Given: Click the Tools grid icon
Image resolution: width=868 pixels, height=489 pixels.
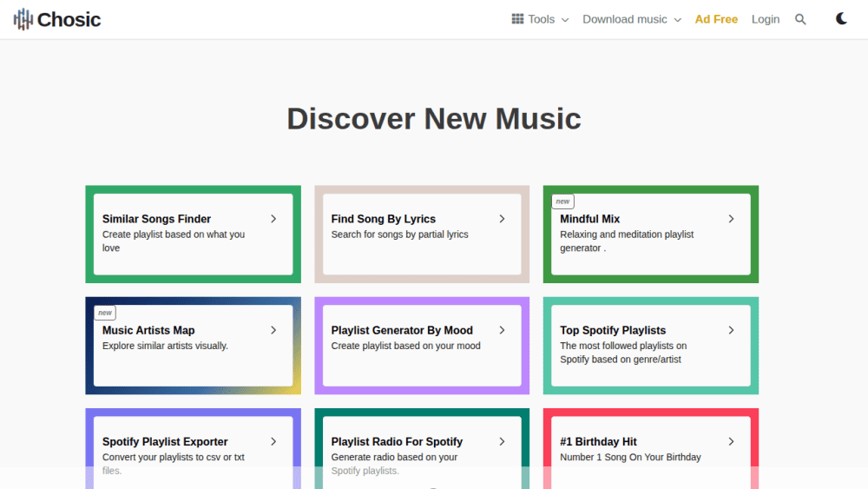Looking at the screenshot, I should [x=517, y=19].
